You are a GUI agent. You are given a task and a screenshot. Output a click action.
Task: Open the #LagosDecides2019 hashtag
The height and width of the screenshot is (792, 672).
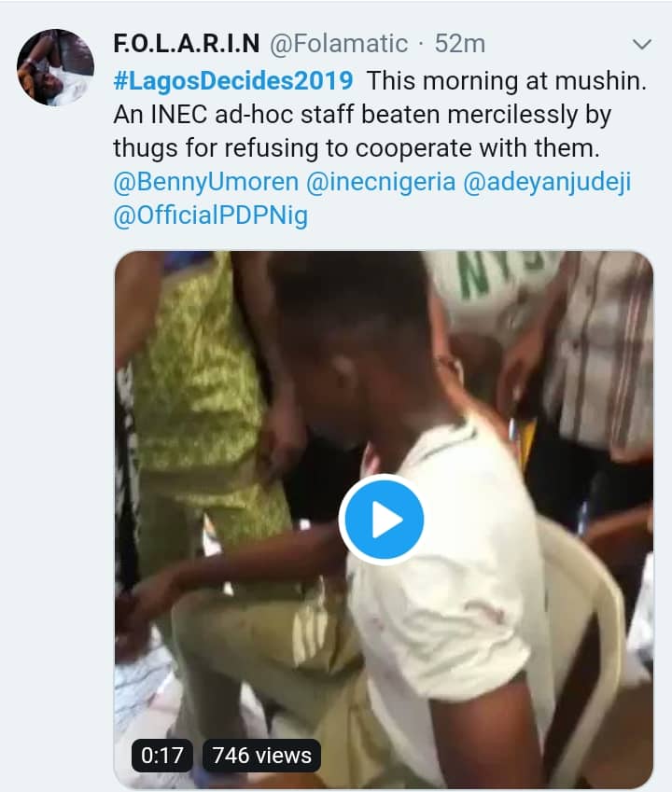click(x=234, y=79)
